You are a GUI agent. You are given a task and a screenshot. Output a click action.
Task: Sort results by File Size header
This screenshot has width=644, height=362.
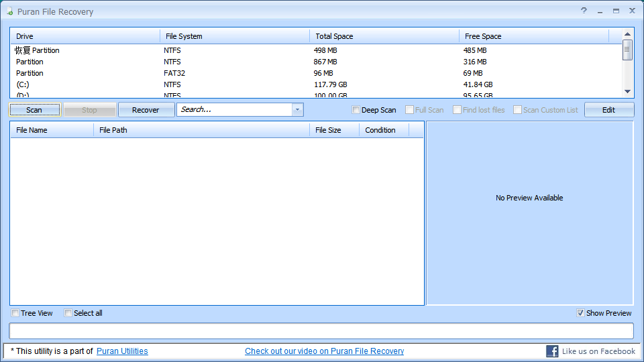coord(334,130)
